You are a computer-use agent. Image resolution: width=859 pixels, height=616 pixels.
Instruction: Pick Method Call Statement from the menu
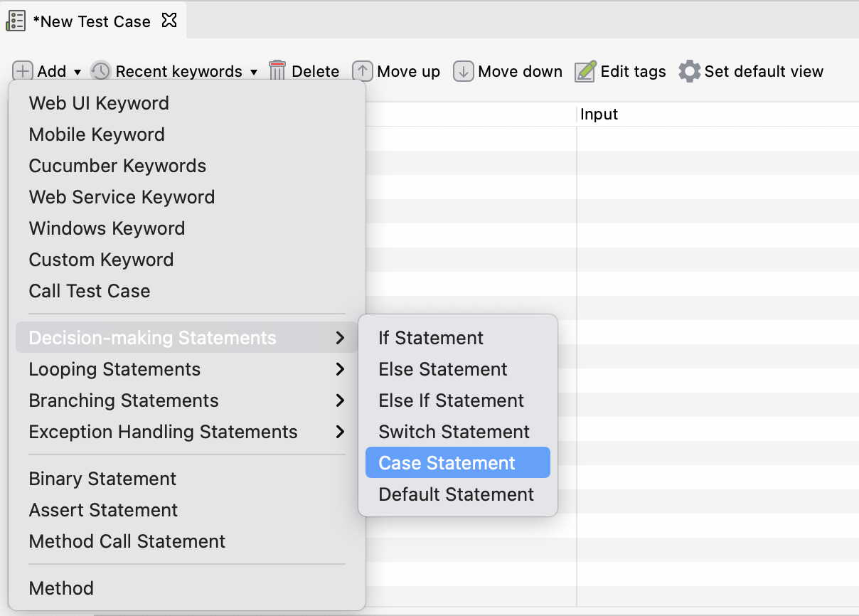point(127,541)
